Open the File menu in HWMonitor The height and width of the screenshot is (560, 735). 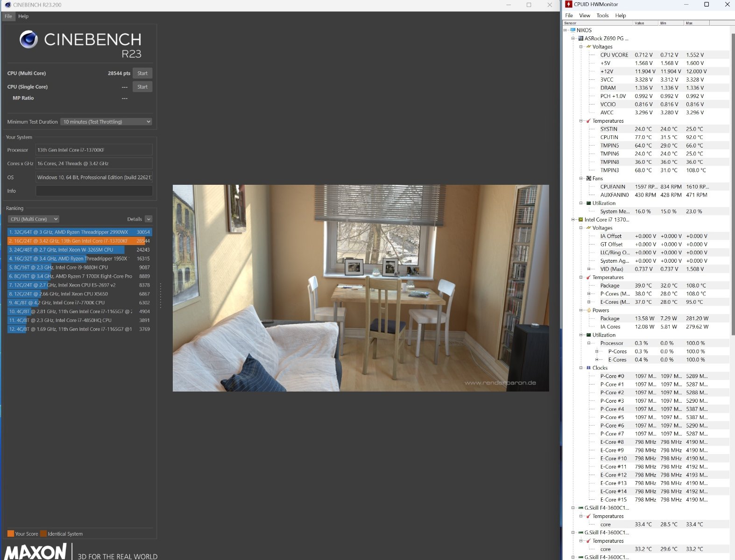pyautogui.click(x=569, y=15)
